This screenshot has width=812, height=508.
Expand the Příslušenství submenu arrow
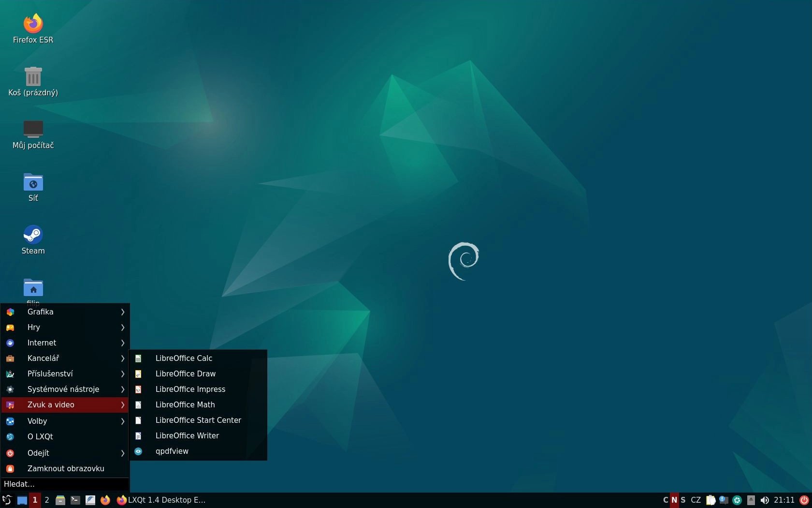(123, 374)
